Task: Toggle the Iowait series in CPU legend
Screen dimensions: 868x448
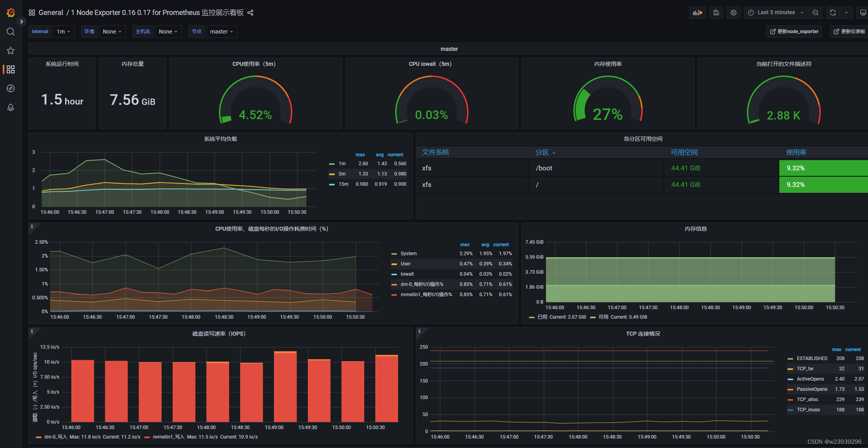Action: click(x=407, y=274)
